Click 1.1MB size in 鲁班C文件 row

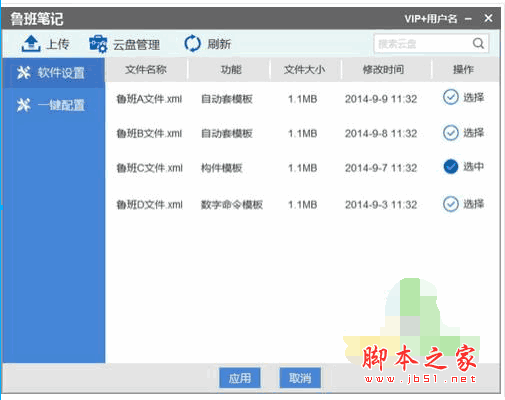click(303, 168)
